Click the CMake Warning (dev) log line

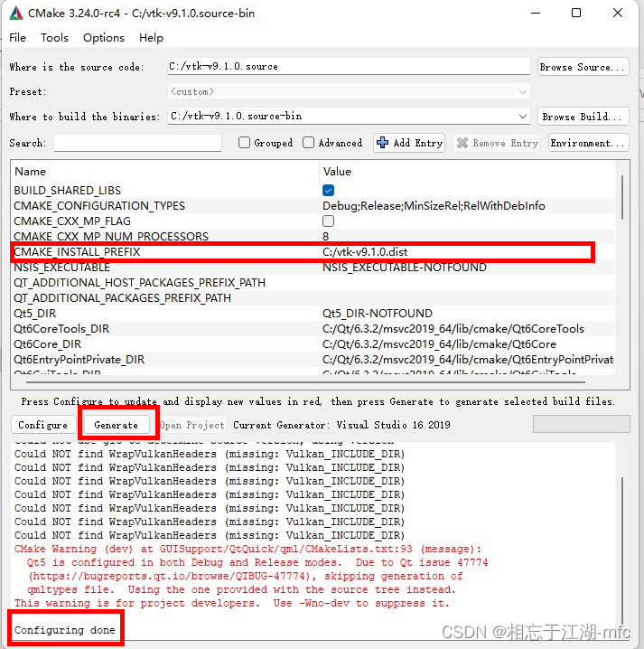tap(247, 549)
